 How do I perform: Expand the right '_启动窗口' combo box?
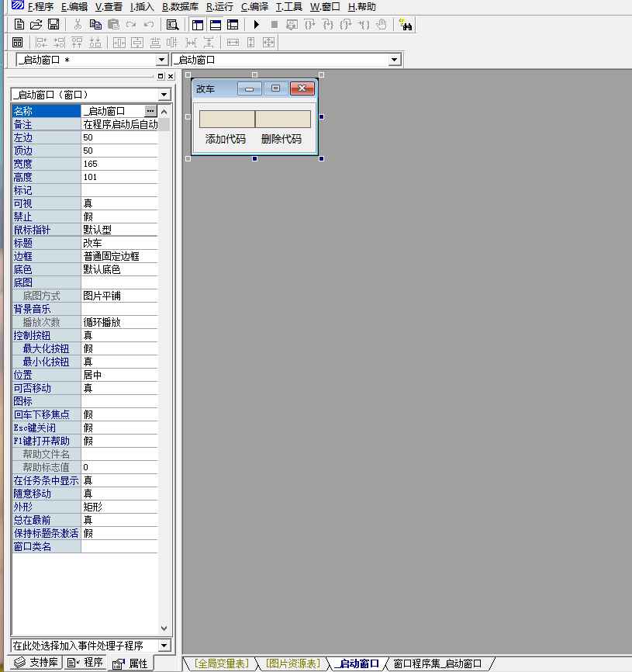pyautogui.click(x=395, y=60)
